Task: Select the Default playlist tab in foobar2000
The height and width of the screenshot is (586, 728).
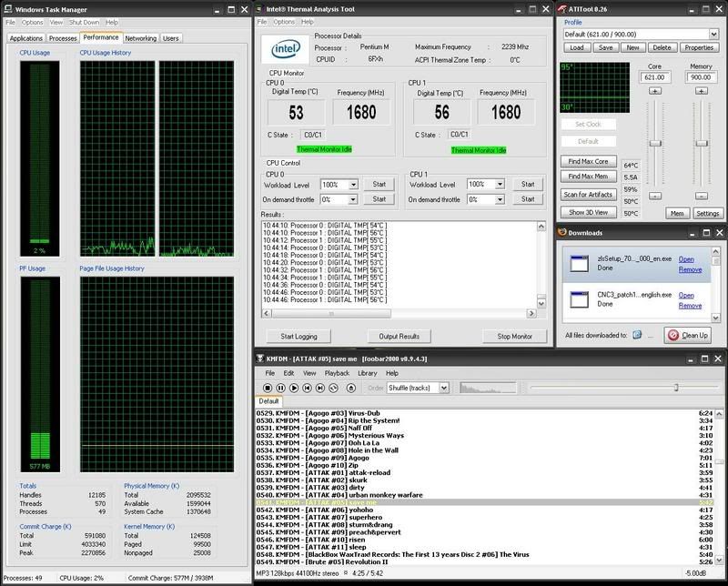Action: [268, 401]
